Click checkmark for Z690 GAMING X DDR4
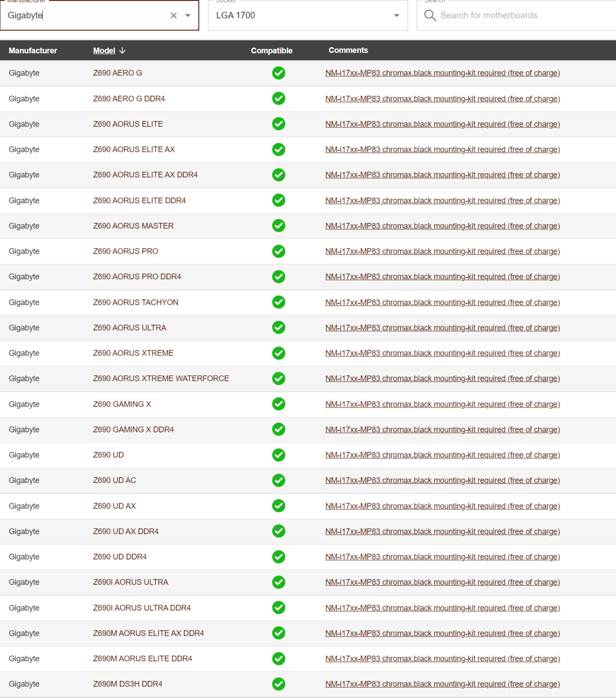Screen dimensions: 616x698 pyautogui.click(x=279, y=430)
